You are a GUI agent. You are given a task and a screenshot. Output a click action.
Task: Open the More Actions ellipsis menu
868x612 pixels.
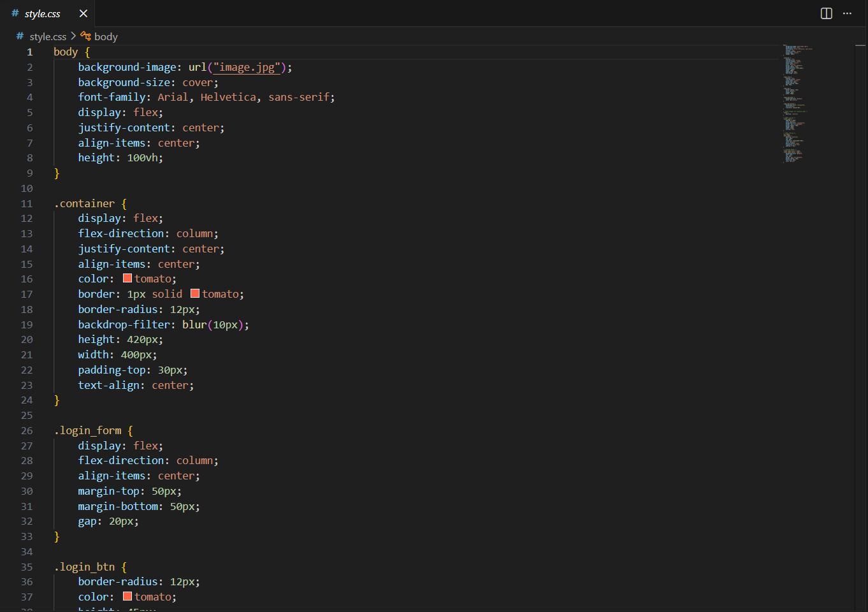[x=847, y=13]
